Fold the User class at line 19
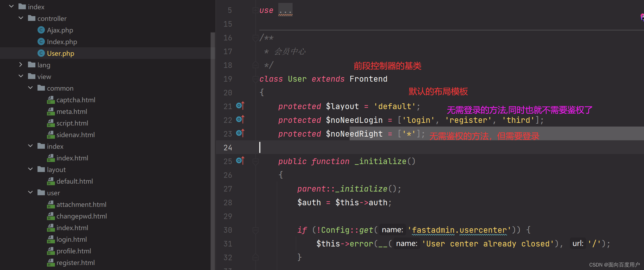The height and width of the screenshot is (270, 644). click(x=255, y=79)
